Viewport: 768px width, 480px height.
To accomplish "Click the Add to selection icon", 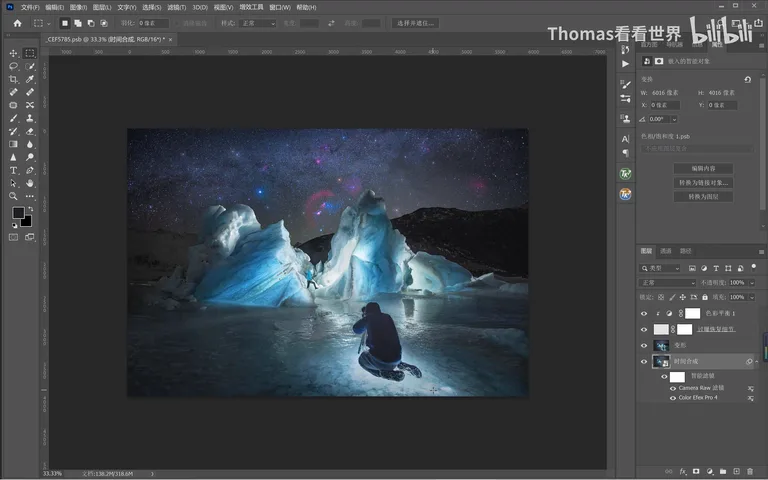I will click(x=78, y=23).
